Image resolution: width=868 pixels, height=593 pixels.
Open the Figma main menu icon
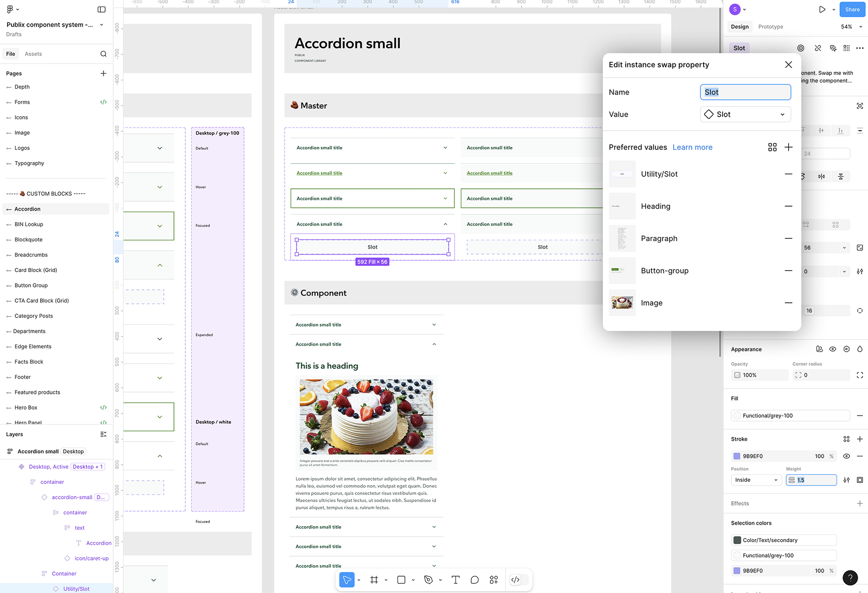click(10, 9)
